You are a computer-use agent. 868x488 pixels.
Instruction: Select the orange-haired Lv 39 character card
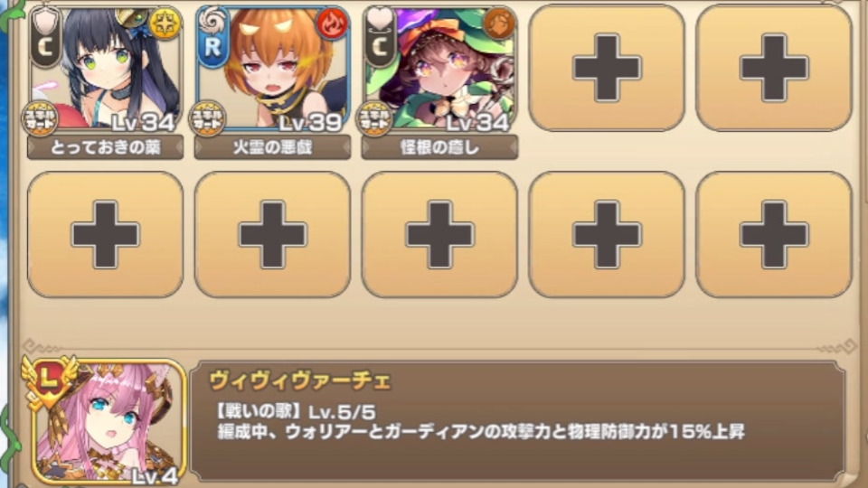click(x=273, y=70)
